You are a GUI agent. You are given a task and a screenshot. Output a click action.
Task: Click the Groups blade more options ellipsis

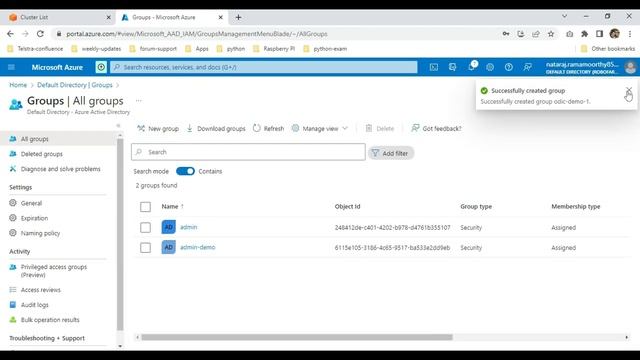(139, 100)
